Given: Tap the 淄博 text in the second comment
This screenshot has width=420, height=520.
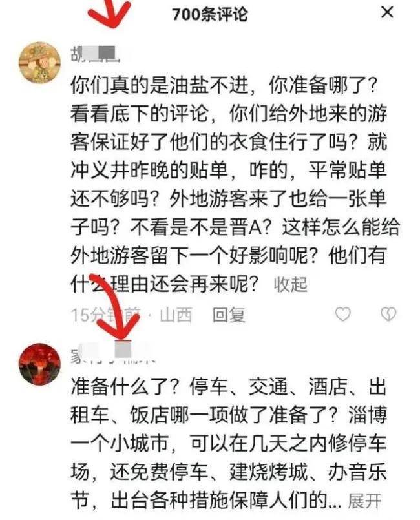Looking at the screenshot, I should point(368,415).
